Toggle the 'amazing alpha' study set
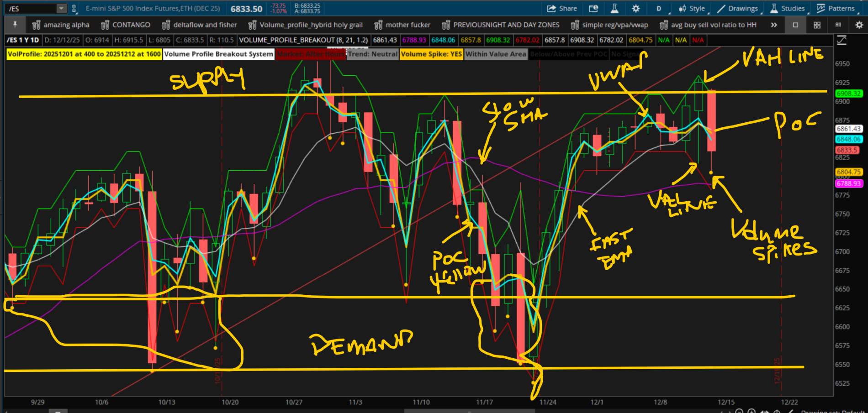The width and height of the screenshot is (868, 413). pos(61,25)
